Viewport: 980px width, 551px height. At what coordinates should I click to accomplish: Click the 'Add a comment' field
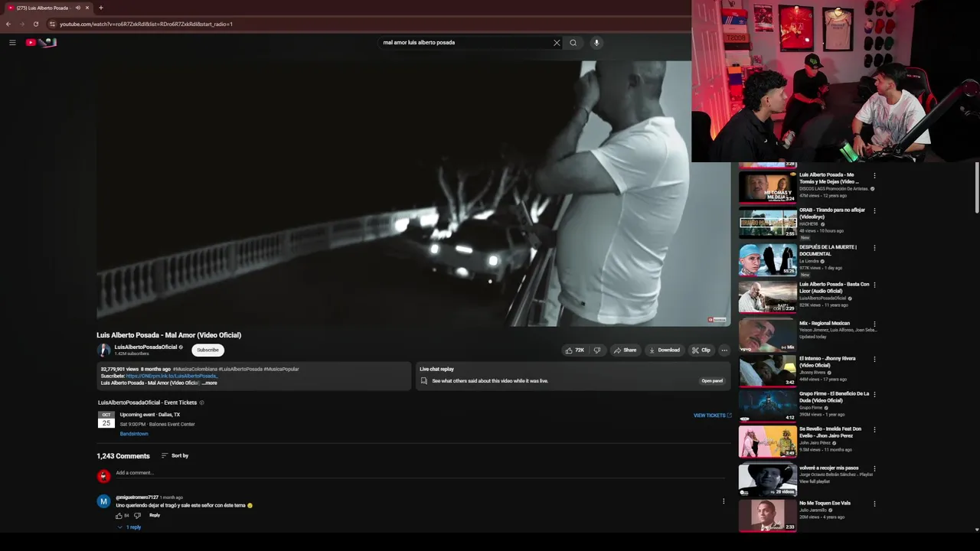click(420, 473)
